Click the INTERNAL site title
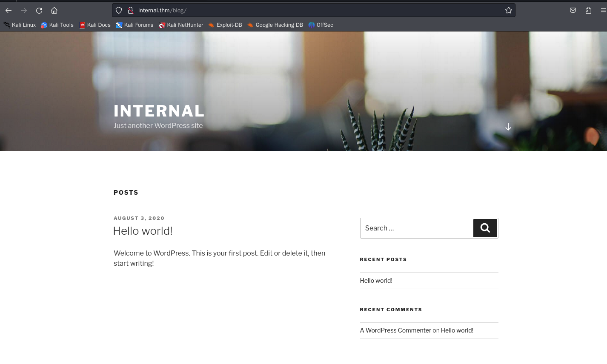Image resolution: width=607 pixels, height=364 pixels. point(159,111)
